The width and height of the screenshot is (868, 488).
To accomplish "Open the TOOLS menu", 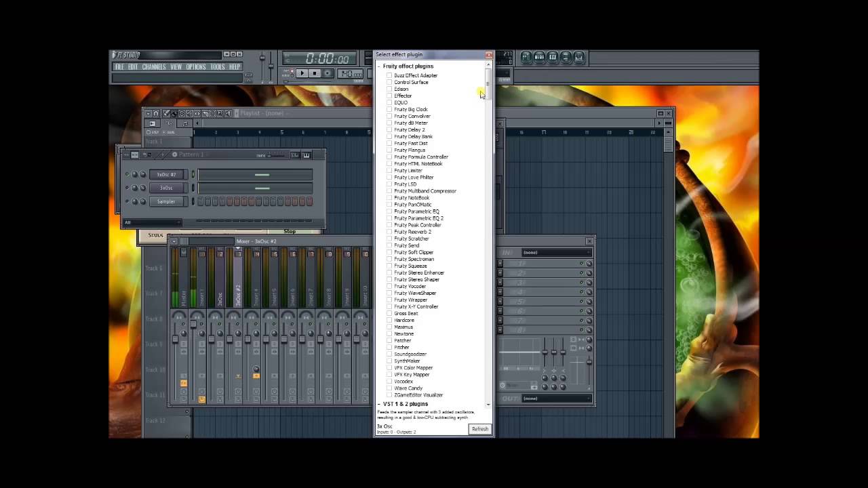I will [218, 67].
